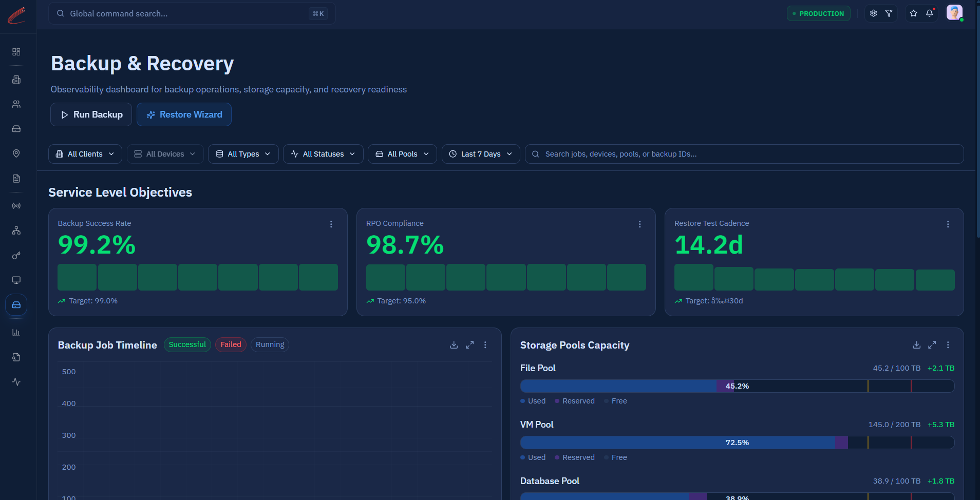The image size is (980, 500).
Task: Click the Run Backup button
Action: (x=91, y=114)
